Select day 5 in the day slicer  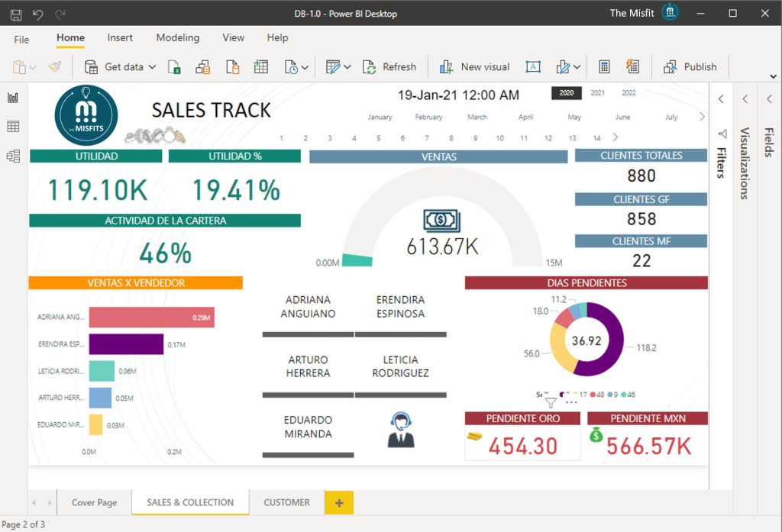(379, 138)
